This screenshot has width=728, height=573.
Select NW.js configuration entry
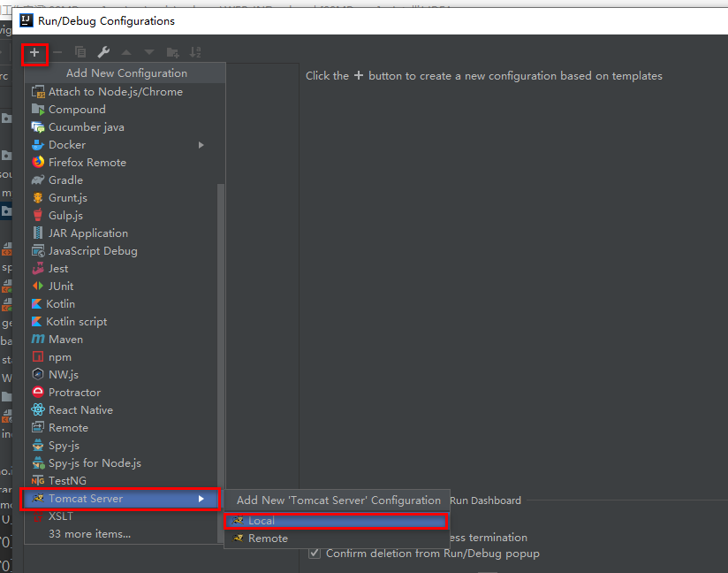click(122, 375)
